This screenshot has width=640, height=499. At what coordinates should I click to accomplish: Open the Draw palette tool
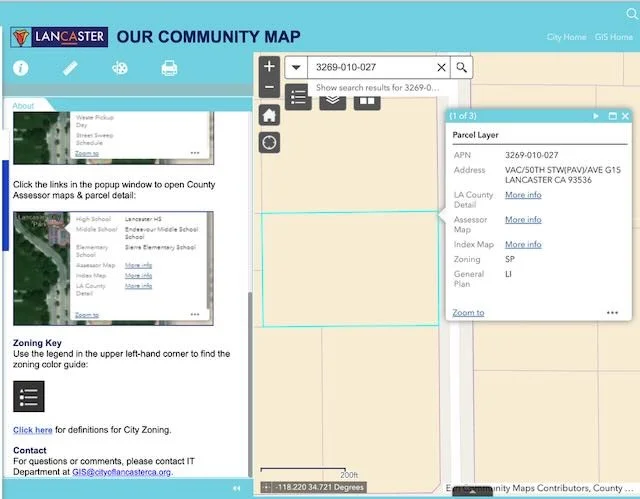[x=120, y=69]
